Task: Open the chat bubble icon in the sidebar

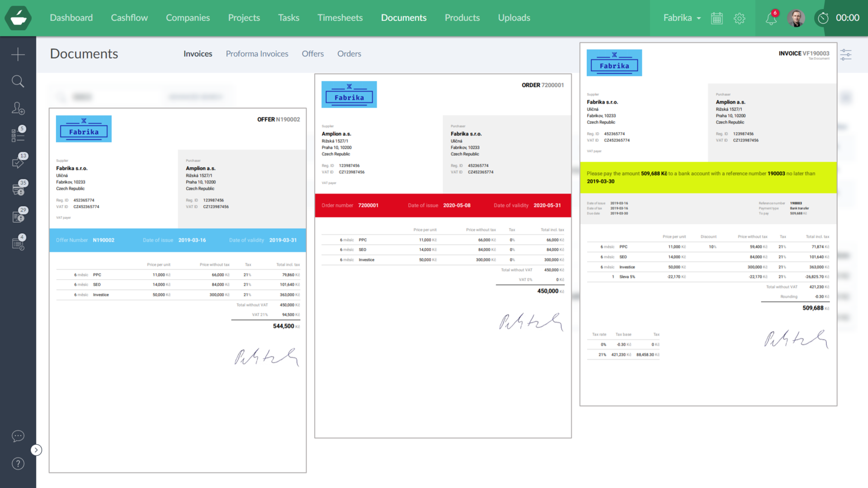Action: [18, 436]
